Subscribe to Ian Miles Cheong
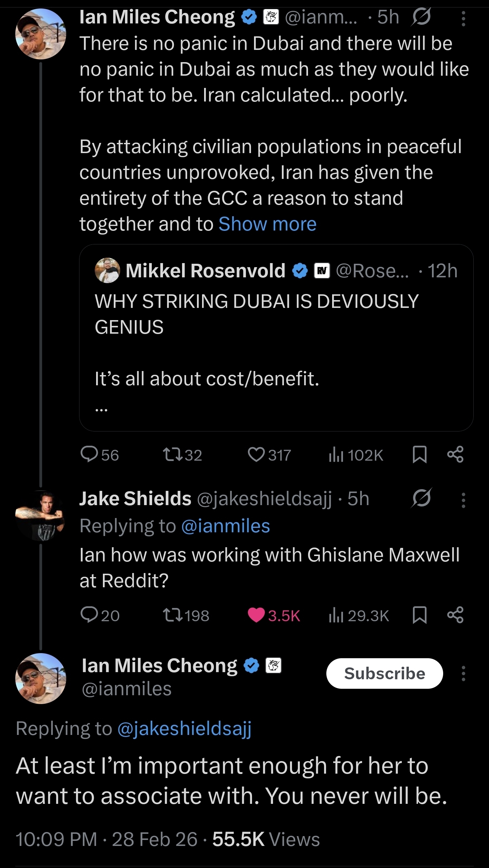This screenshot has height=868, width=489. (384, 673)
